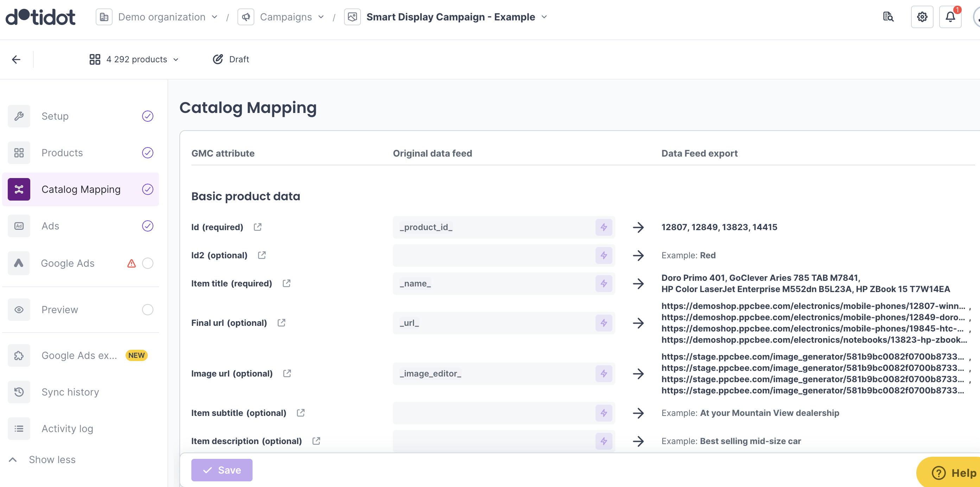
Task: Toggle the Preview status circle
Action: tap(148, 310)
